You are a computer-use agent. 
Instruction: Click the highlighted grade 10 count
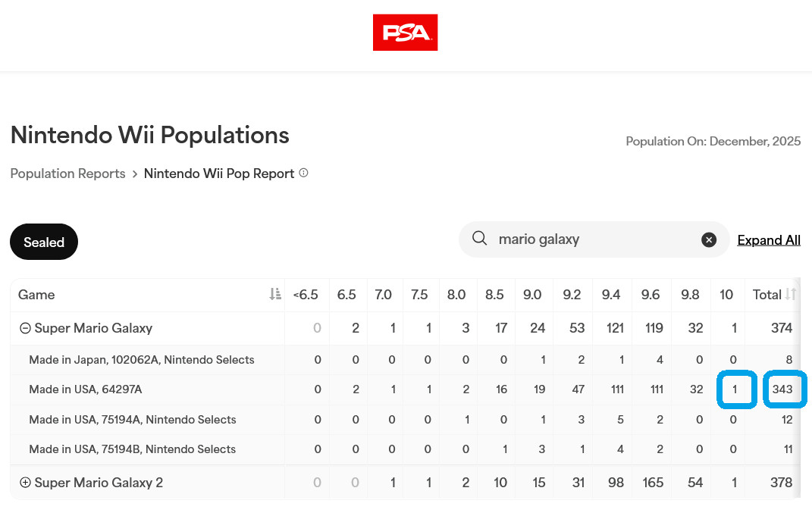pyautogui.click(x=735, y=389)
